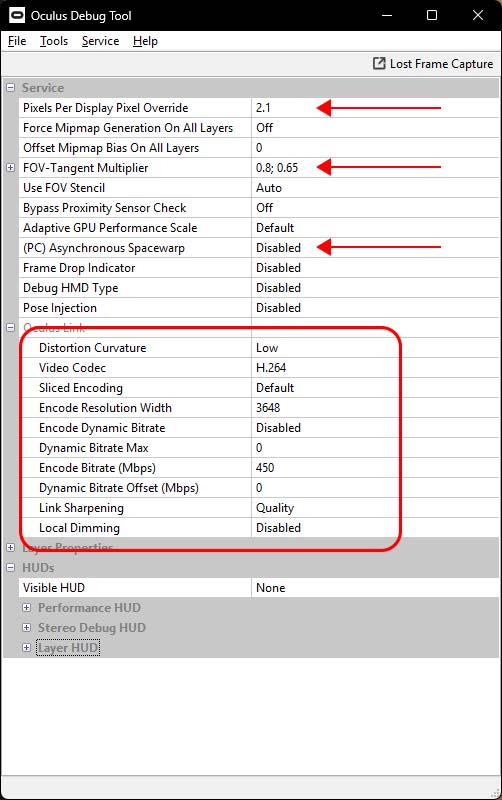The width and height of the screenshot is (502, 800).
Task: Edit Offset Mipmap Bias On All Layers value
Action: click(375, 147)
